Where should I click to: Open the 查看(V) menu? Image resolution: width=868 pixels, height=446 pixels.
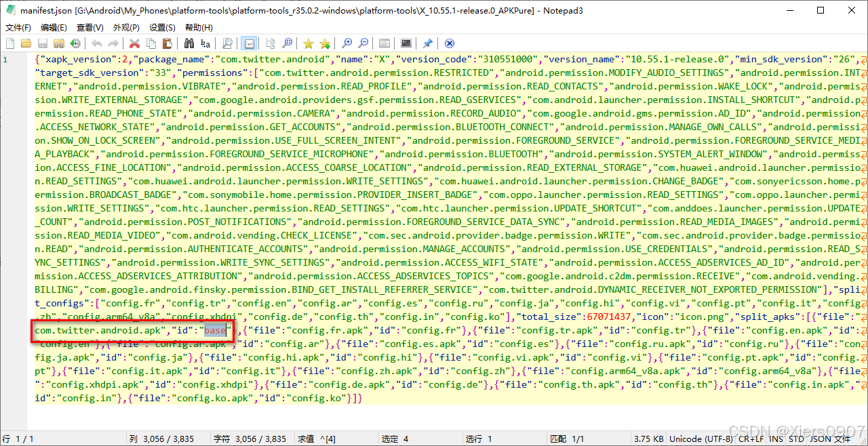90,27
